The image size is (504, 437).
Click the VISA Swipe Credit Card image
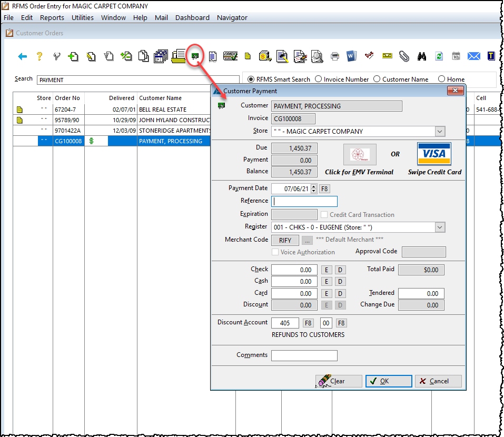coord(434,154)
